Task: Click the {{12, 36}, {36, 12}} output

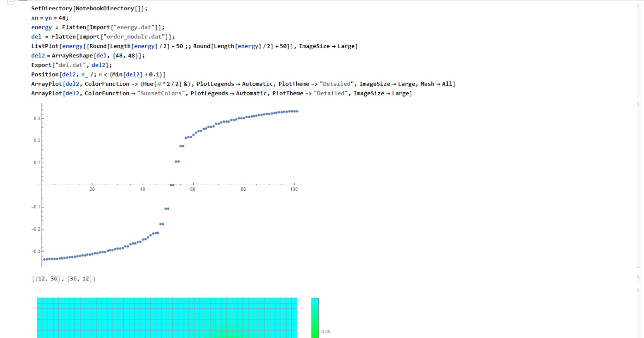Action: [x=64, y=279]
